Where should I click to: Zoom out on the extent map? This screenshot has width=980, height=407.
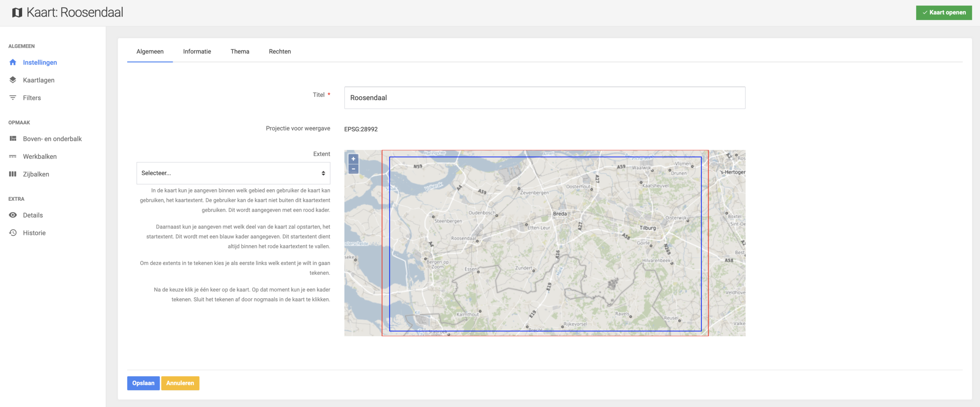click(353, 169)
